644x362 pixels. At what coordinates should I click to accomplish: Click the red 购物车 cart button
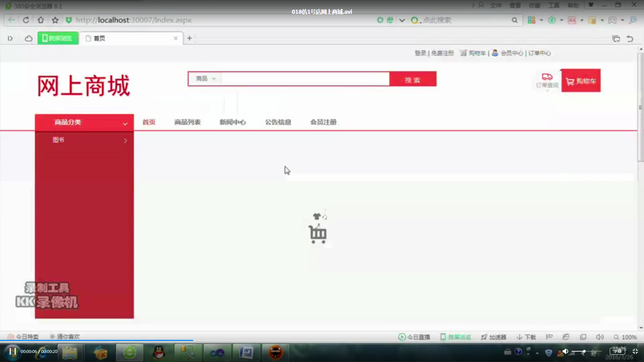(581, 81)
